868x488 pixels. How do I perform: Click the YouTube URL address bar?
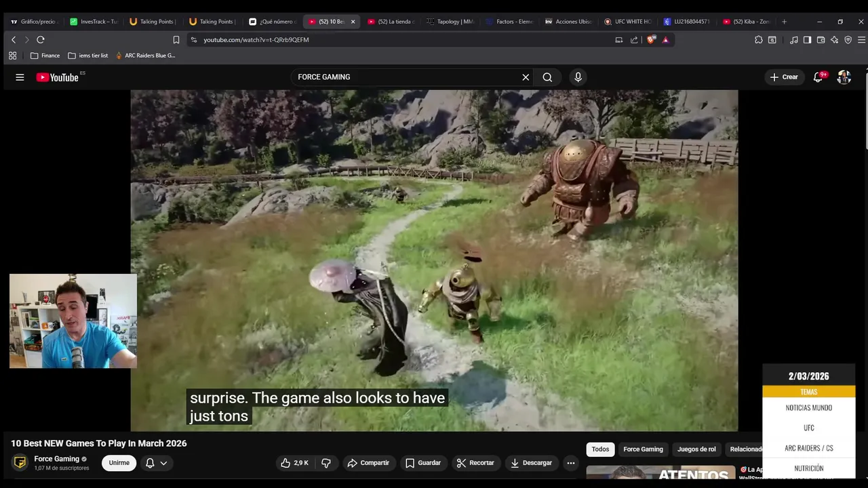[x=400, y=40]
